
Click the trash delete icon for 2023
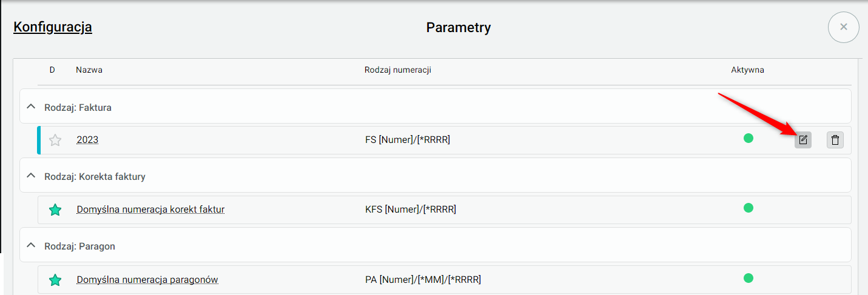click(x=835, y=140)
